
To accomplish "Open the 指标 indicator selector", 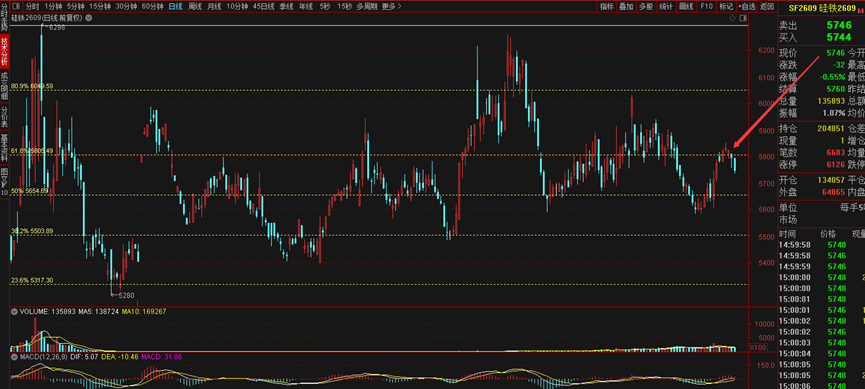I will point(606,7).
